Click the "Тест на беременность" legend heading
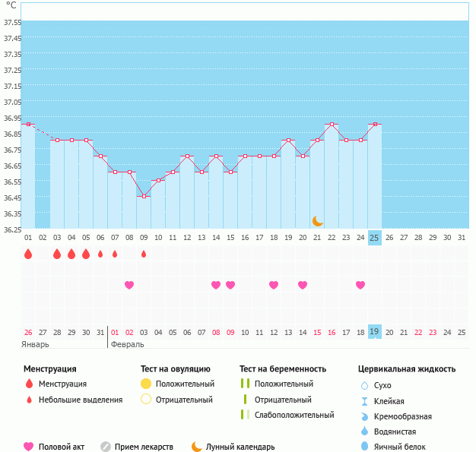This screenshot has width=476, height=452. (x=282, y=368)
